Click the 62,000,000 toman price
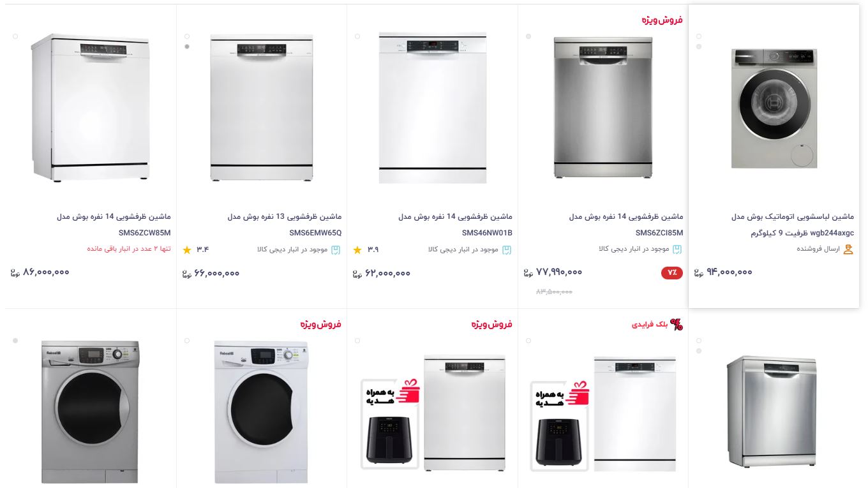 [x=382, y=273]
